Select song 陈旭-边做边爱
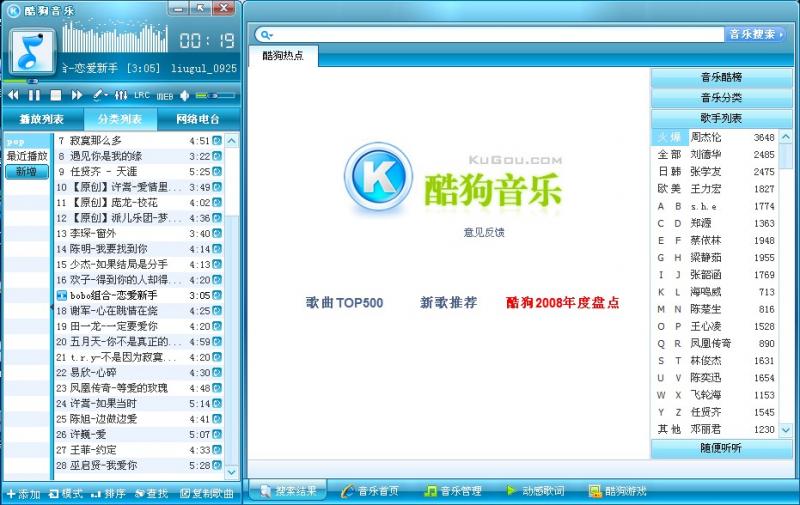 pyautogui.click(x=139, y=419)
